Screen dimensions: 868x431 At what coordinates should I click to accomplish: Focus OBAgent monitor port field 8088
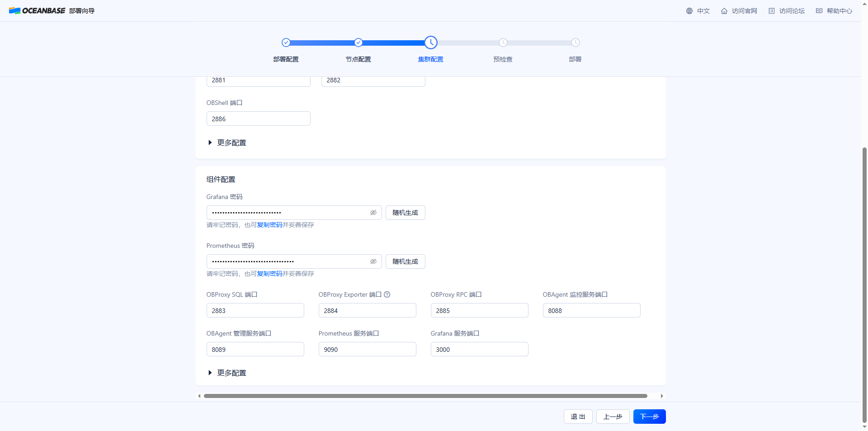point(592,311)
